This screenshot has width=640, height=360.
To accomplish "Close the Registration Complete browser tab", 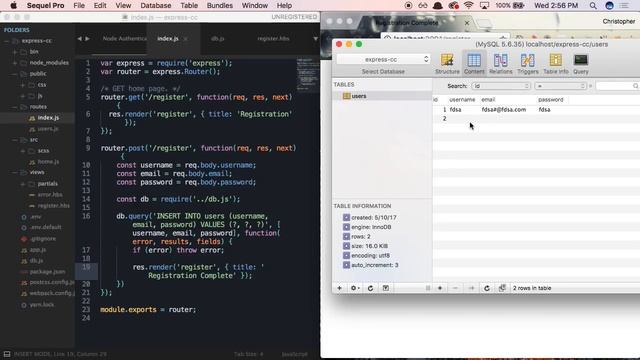I will [x=467, y=23].
